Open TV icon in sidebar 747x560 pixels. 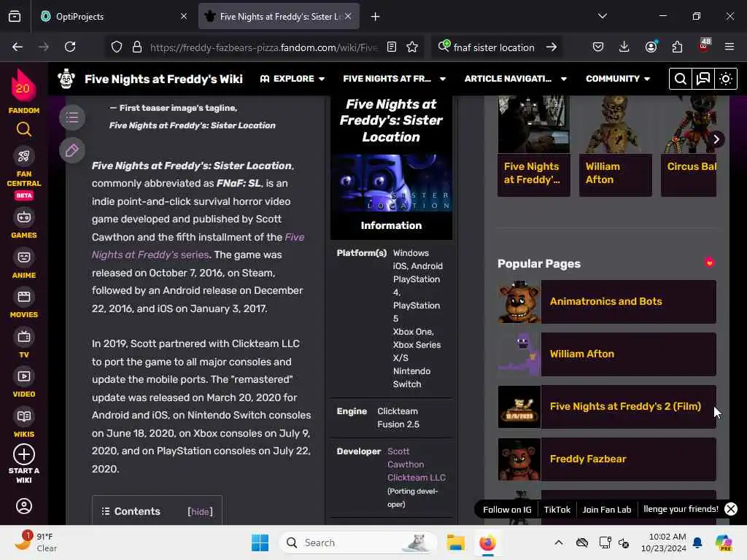coord(24,337)
